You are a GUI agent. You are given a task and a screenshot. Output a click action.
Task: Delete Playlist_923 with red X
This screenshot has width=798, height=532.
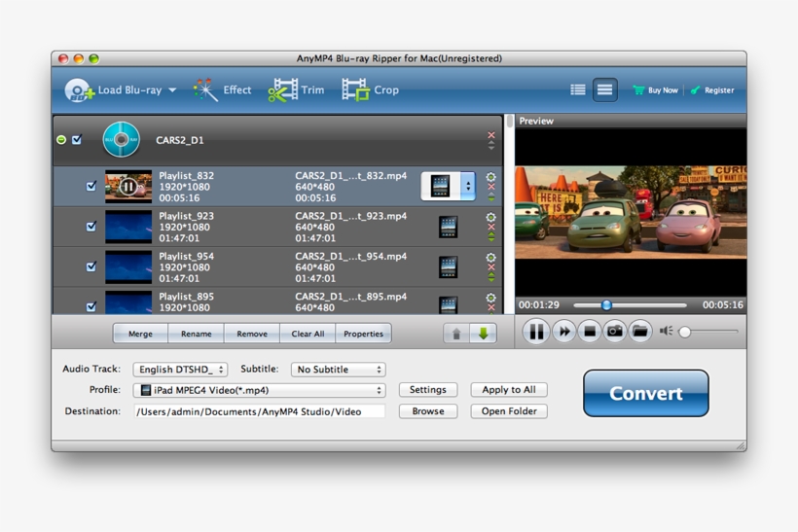click(x=491, y=227)
